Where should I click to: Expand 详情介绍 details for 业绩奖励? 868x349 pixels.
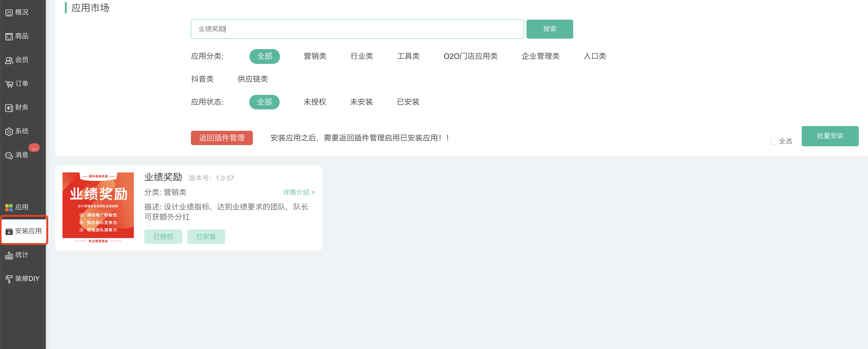pos(299,192)
